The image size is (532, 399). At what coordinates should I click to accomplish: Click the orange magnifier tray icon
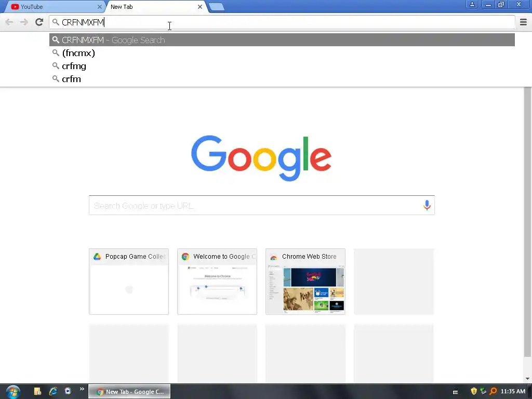tap(494, 392)
